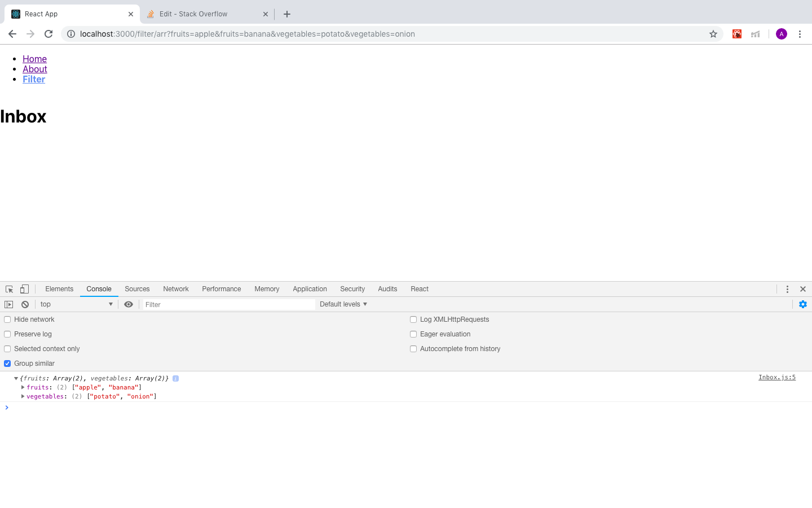Clear the console with the ban icon
The height and width of the screenshot is (508, 812).
(x=25, y=304)
